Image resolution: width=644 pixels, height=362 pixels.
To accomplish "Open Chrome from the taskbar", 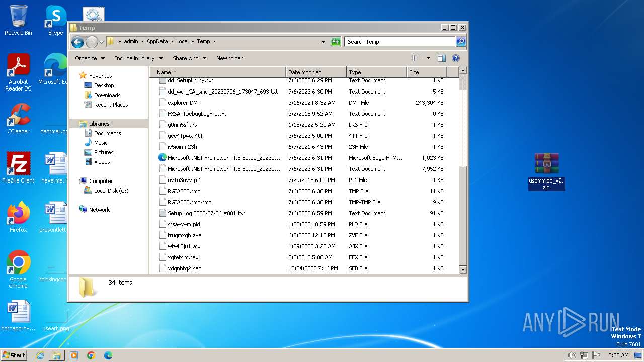I will pos(91,355).
